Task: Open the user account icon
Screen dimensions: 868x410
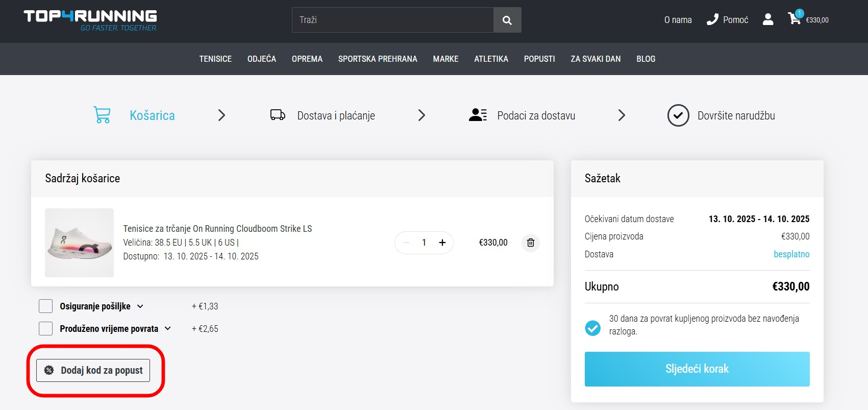Action: pyautogui.click(x=767, y=19)
